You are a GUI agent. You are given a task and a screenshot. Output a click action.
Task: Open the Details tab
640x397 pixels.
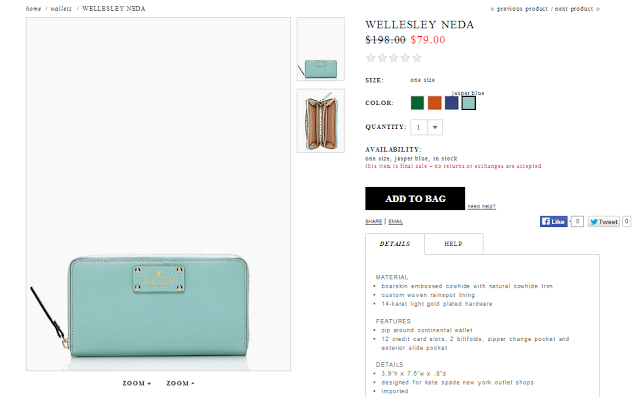point(395,244)
